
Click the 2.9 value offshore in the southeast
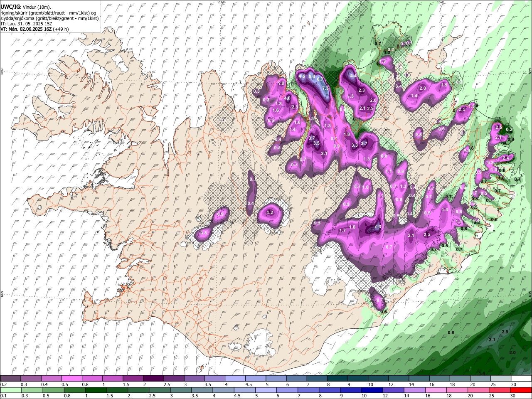505,332
